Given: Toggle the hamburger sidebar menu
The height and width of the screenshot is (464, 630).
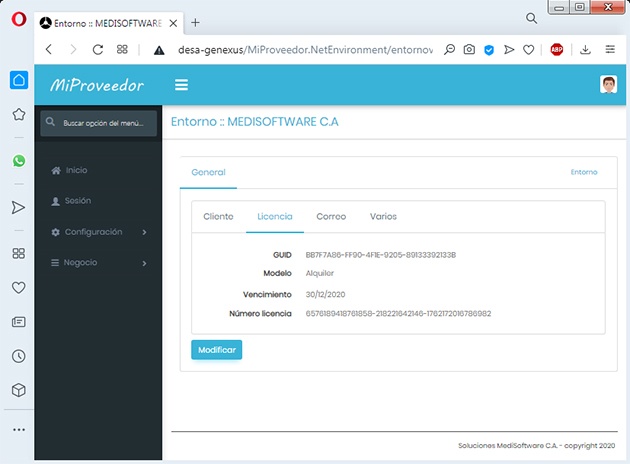Looking at the screenshot, I should 181,85.
